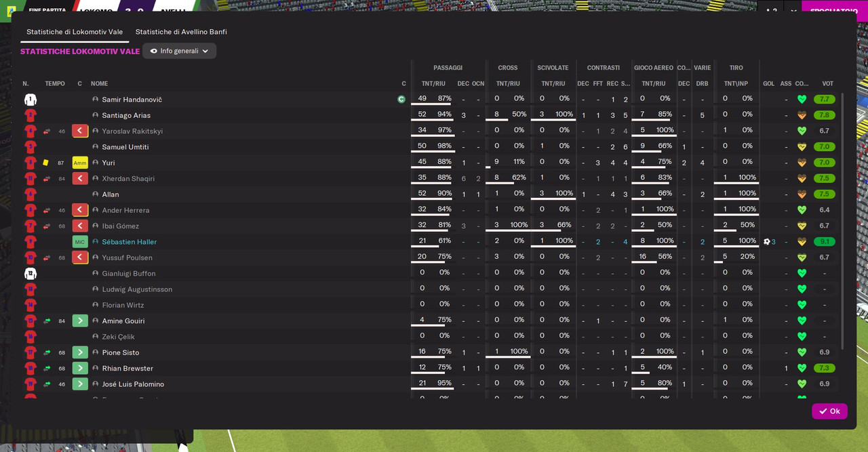Click the condition heart icon for Santiago Arias
Viewport: 868px width, 452px height.
click(802, 115)
